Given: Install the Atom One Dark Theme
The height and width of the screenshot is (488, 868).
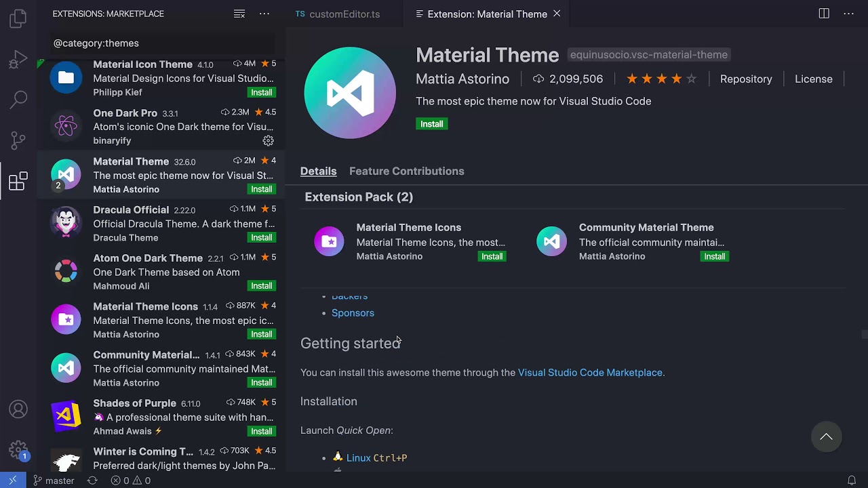Looking at the screenshot, I should pyautogui.click(x=261, y=285).
